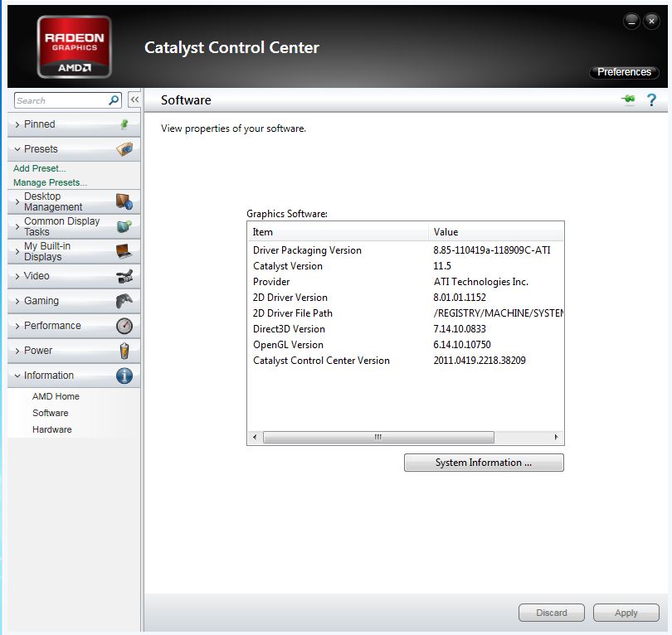Screen dimensions: 672x635
Task: Close the Catalyst Control Center window
Action: point(651,21)
